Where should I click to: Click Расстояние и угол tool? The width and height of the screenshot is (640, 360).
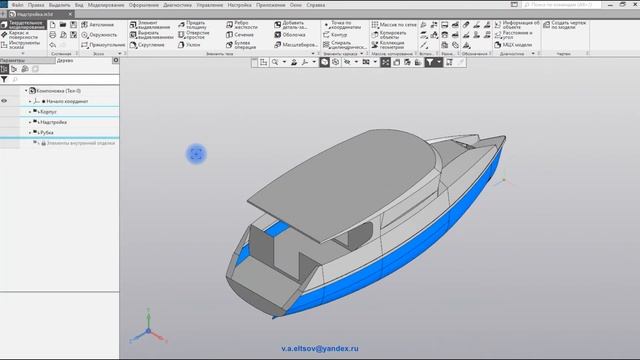[513, 35]
